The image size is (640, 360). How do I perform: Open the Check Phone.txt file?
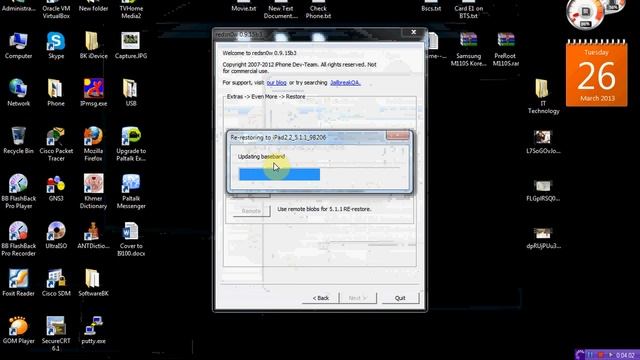pyautogui.click(x=318, y=10)
